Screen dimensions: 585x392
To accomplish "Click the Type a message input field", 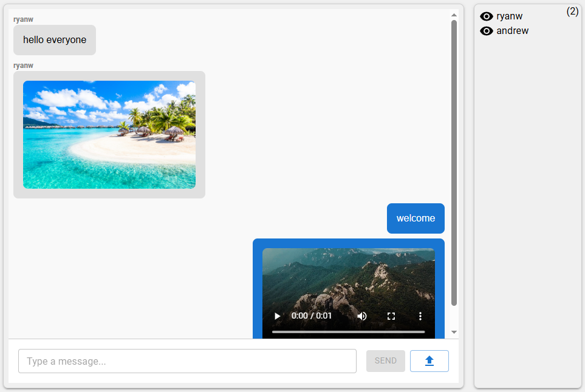I will [x=187, y=361].
